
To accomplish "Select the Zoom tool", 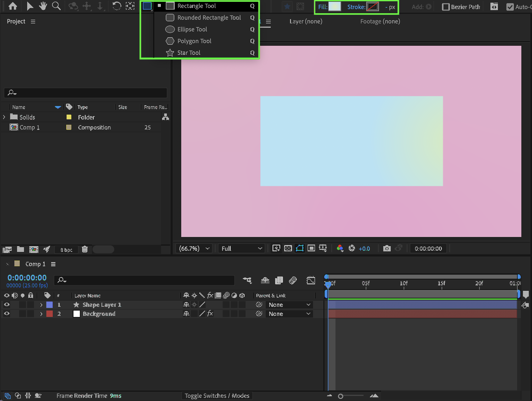I will pyautogui.click(x=56, y=6).
